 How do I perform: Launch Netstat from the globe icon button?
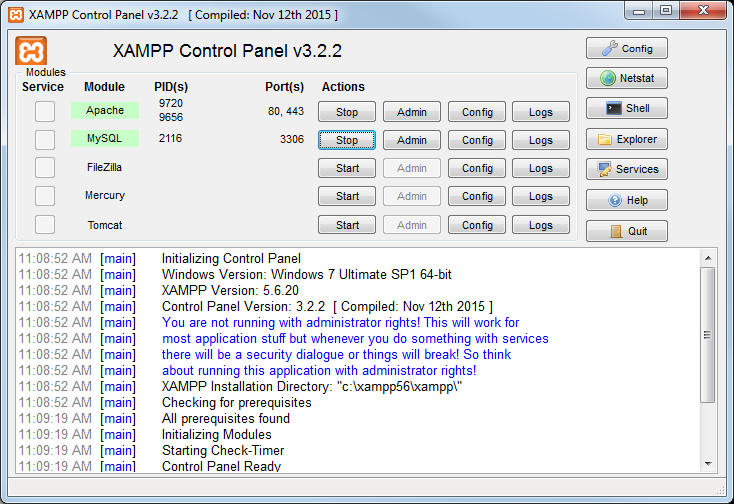(x=626, y=78)
